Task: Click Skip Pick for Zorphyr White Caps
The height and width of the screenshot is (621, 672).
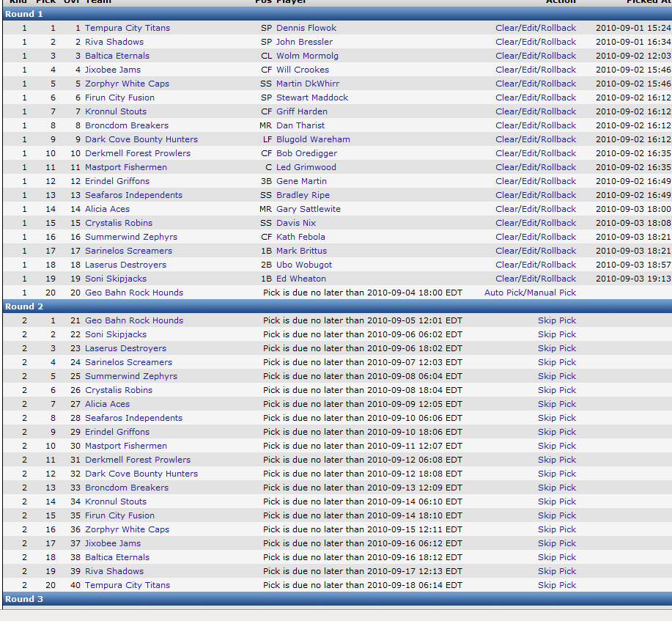Action: 557,529
